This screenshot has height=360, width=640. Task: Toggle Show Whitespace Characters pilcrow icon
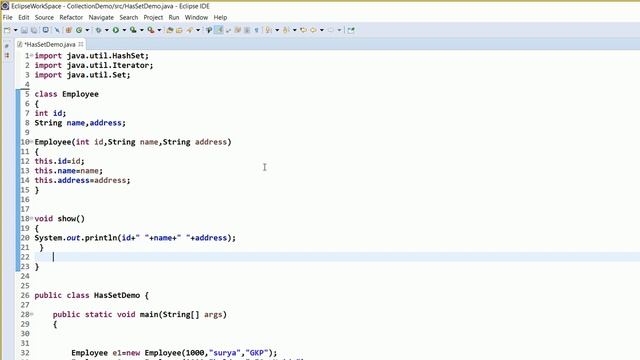pyautogui.click(x=256, y=30)
